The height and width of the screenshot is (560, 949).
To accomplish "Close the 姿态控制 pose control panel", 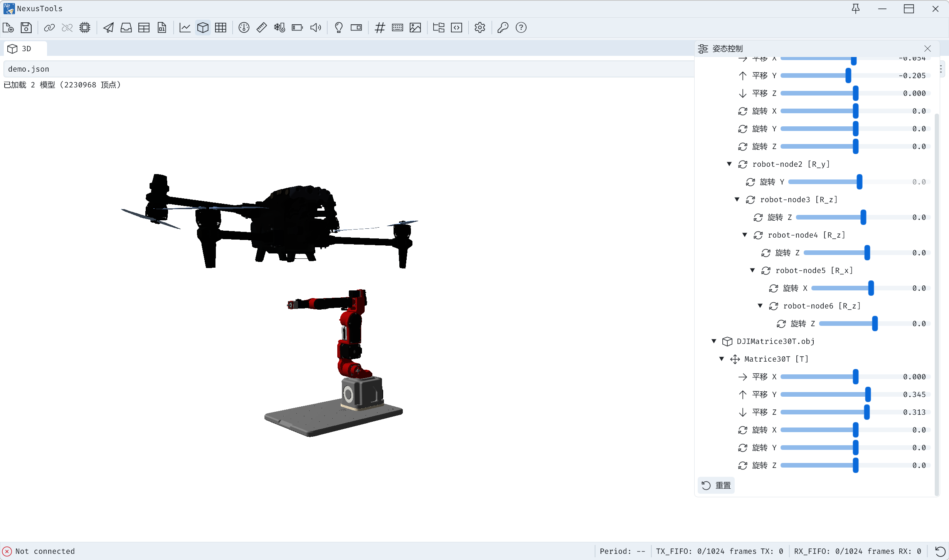I will click(927, 49).
